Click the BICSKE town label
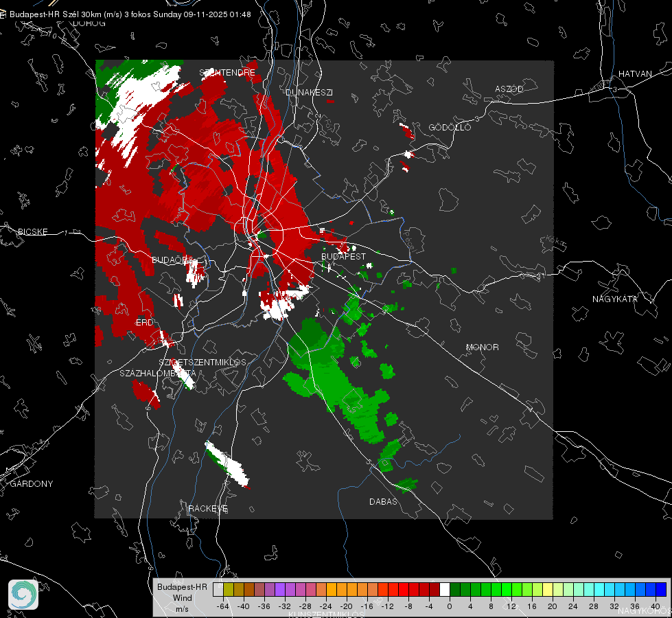This screenshot has height=618, width=672. [x=32, y=232]
